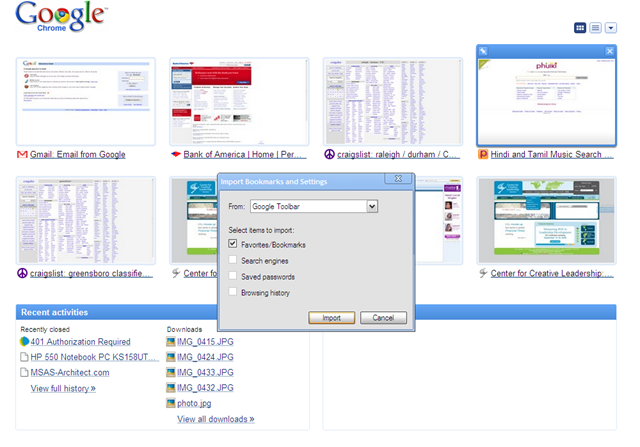
Task: Open the page options dropdown arrow
Action: 611,28
